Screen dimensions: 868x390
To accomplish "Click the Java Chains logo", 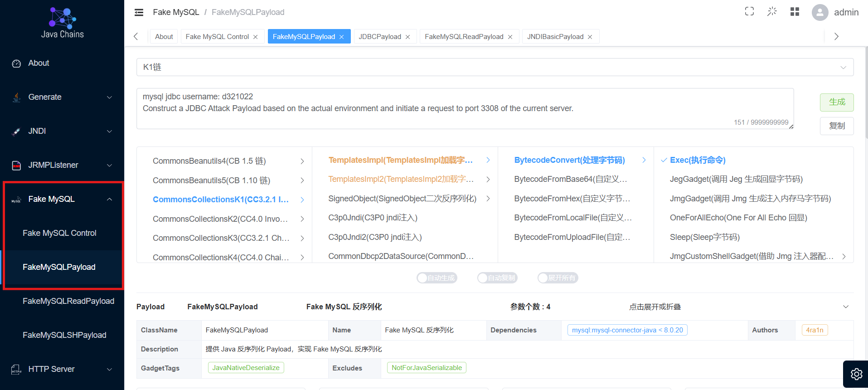I will tap(63, 23).
